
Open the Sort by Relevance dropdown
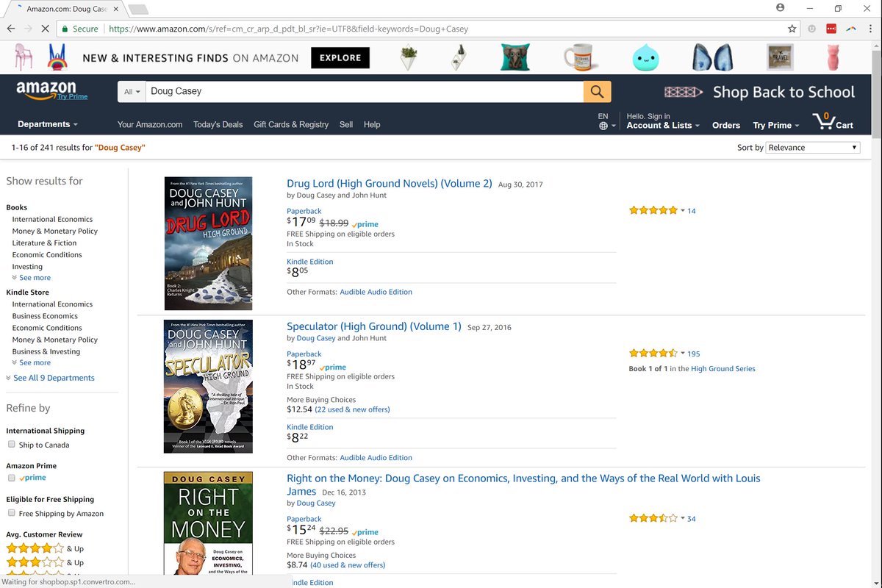point(813,147)
